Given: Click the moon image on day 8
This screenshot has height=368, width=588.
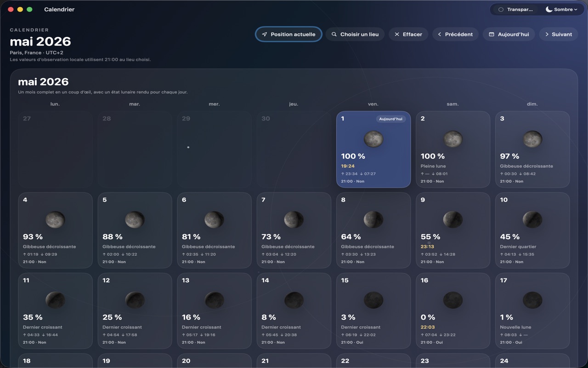Looking at the screenshot, I should (373, 219).
